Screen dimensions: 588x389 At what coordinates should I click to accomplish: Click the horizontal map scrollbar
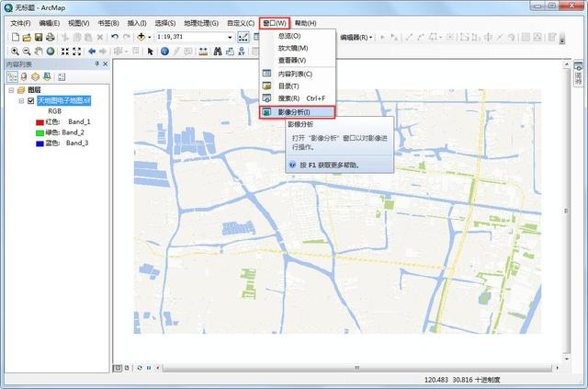357,368
